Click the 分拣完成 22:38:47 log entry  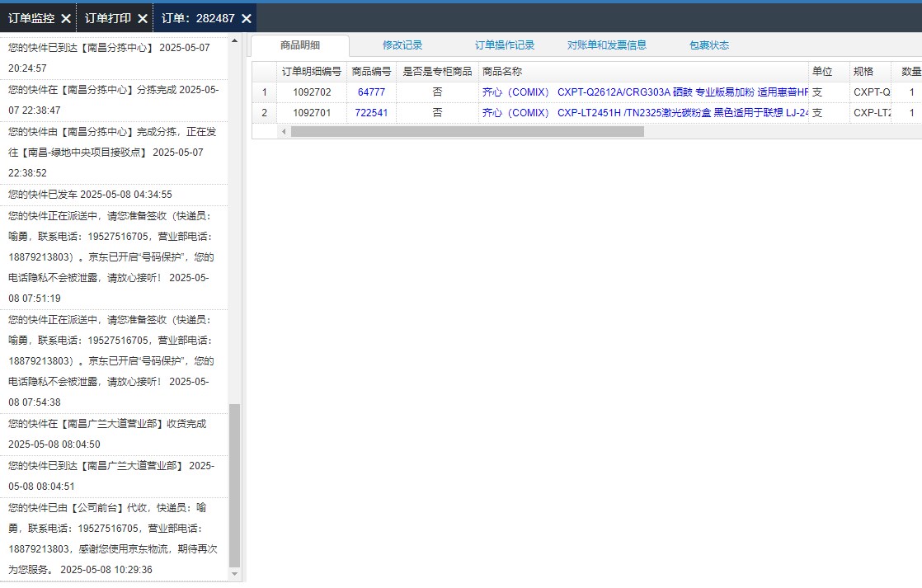114,101
